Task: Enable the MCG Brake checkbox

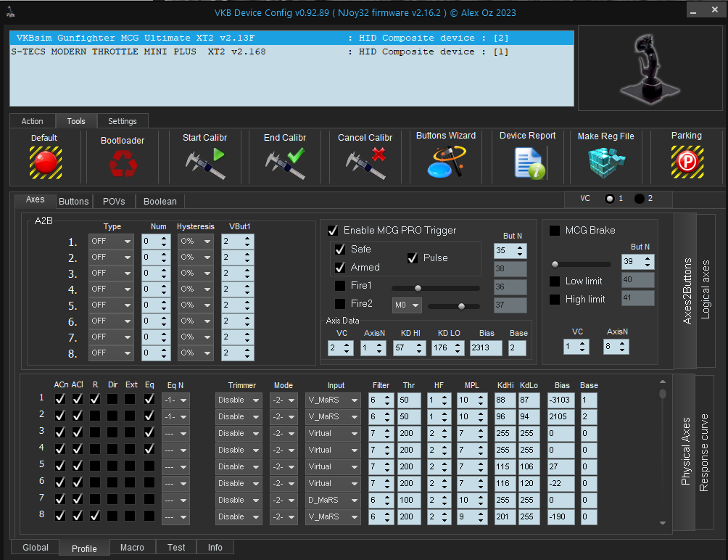Action: (x=555, y=231)
